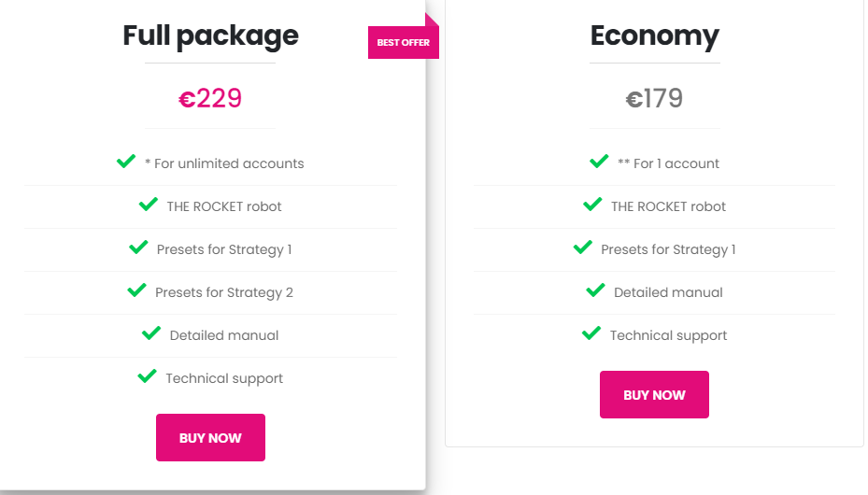Select the Full package heading
This screenshot has height=495, width=868.
(x=210, y=35)
